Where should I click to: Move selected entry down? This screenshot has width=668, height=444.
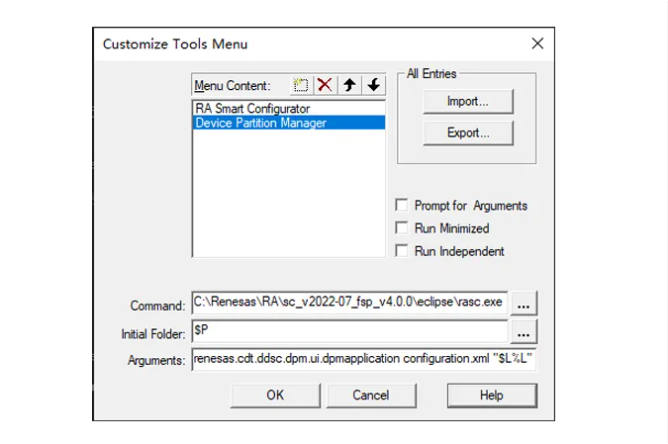(x=374, y=85)
